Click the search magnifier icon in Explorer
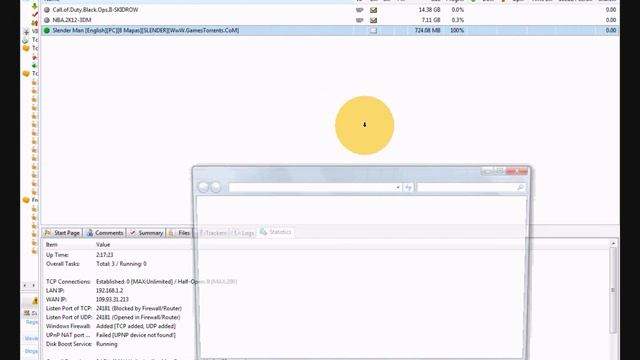 click(x=520, y=187)
